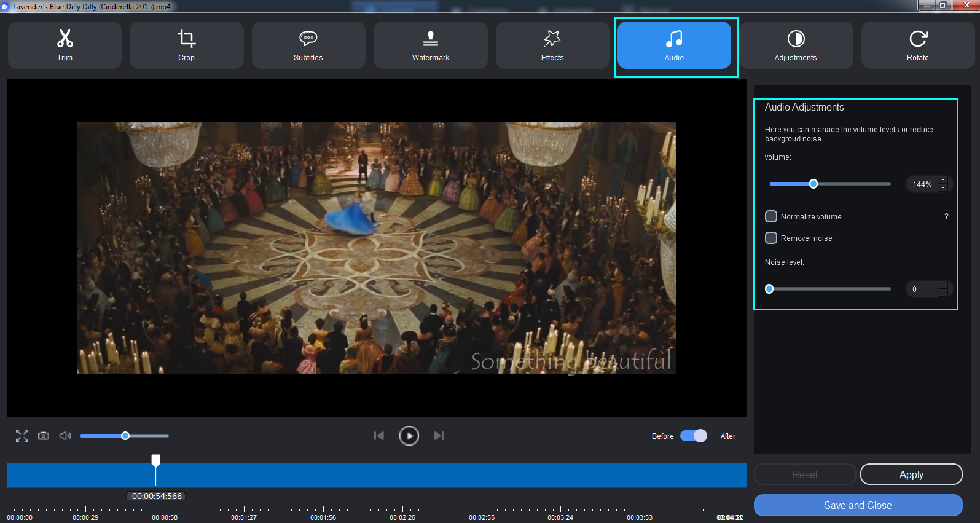
Task: Click the blue timeline track
Action: coord(377,475)
